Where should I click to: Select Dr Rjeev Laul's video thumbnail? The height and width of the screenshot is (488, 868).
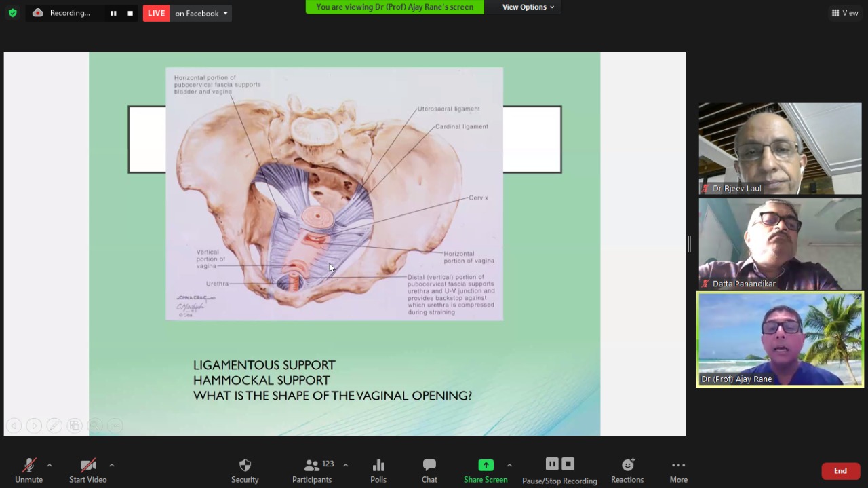pyautogui.click(x=780, y=149)
